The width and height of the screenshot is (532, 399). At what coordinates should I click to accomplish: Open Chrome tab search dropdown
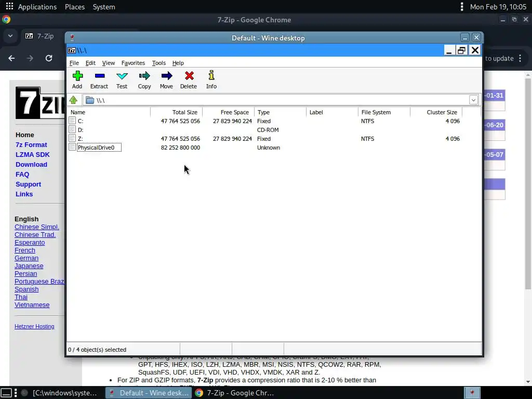tap(10, 36)
